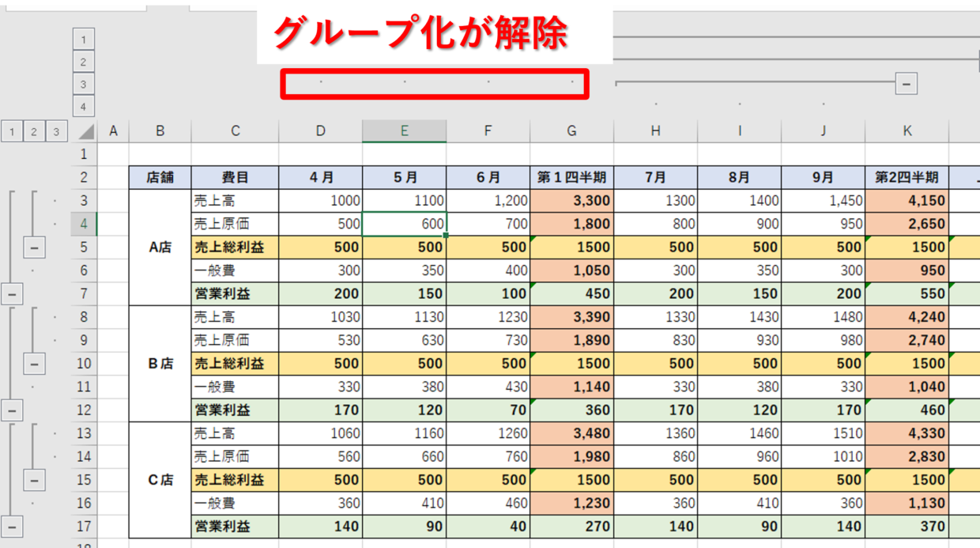Select row 4 header

(x=85, y=224)
